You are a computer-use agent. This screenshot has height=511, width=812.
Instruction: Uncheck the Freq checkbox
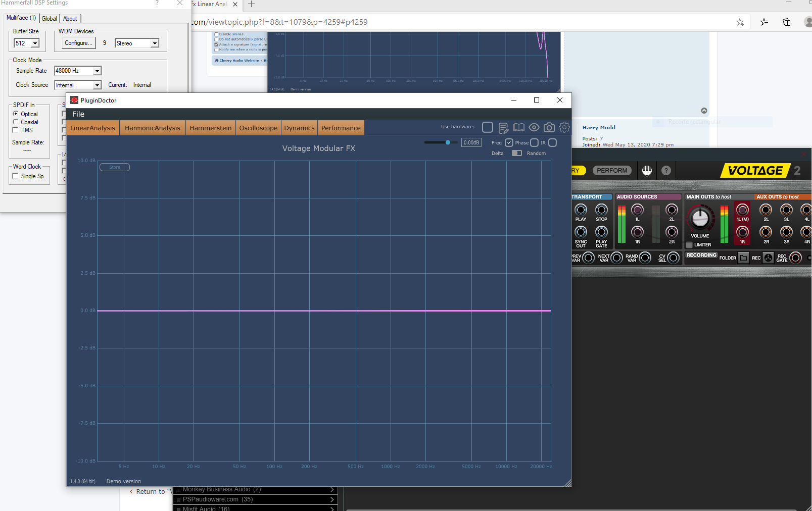(x=509, y=143)
